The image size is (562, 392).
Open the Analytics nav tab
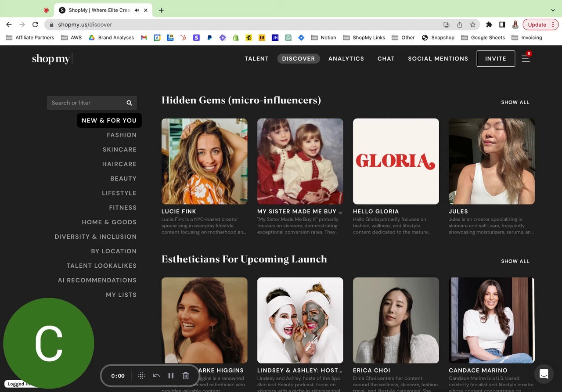[x=346, y=58]
